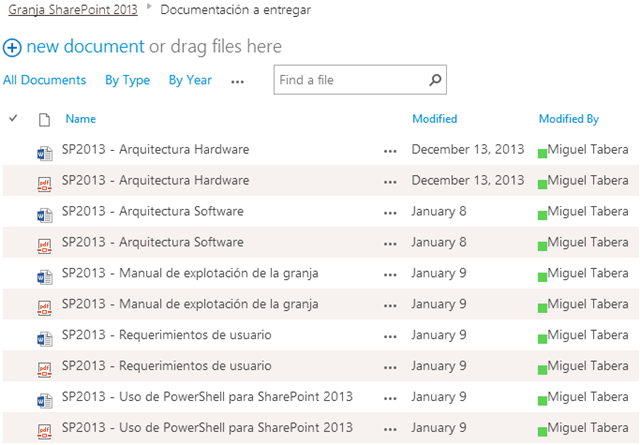Click Miguel Tabera in PDF Uso de PowerShell row

(x=588, y=428)
